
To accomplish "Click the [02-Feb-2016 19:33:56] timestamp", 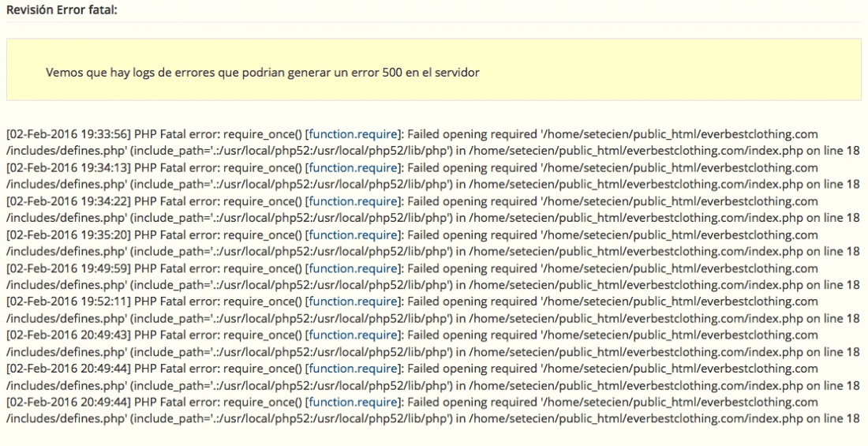I will (69, 134).
